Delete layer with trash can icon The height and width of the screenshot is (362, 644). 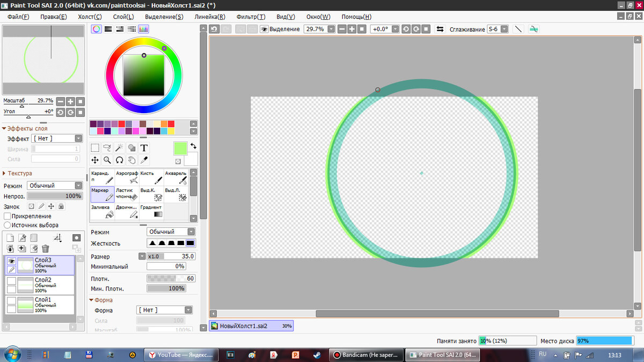[46, 248]
